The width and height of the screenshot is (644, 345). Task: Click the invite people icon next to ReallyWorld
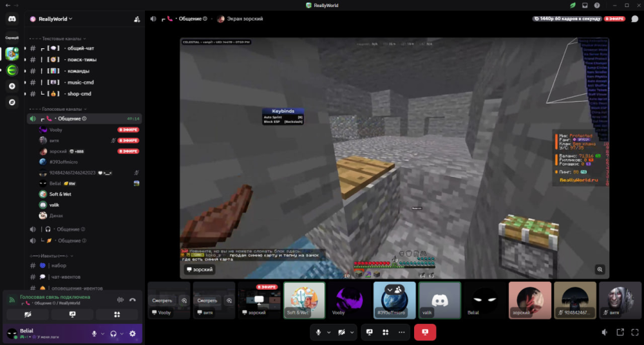pos(137,19)
